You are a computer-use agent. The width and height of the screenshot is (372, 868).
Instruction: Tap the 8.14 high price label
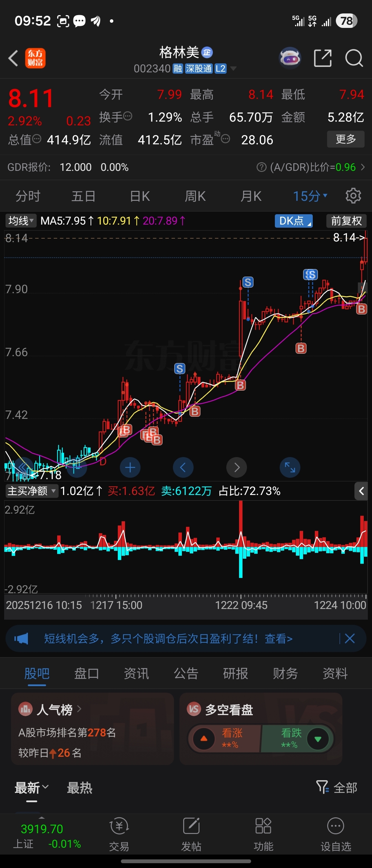pos(348,237)
